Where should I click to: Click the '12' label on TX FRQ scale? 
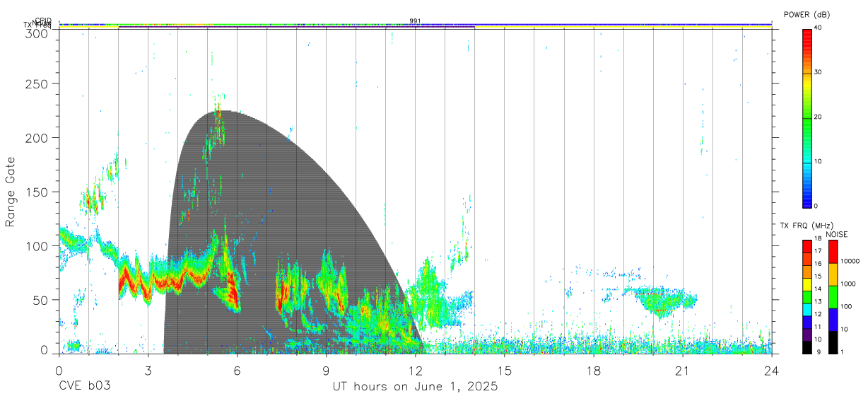(x=817, y=314)
